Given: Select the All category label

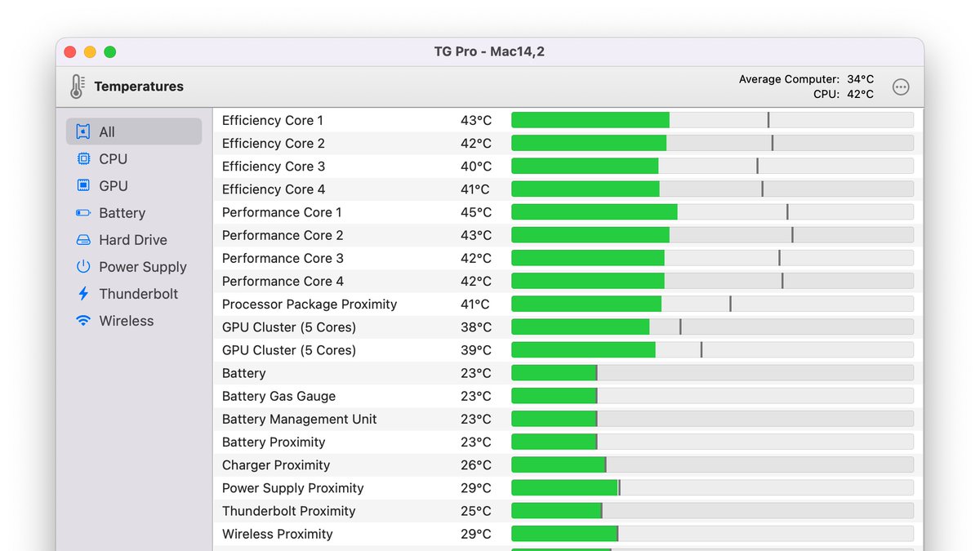Looking at the screenshot, I should [x=107, y=132].
